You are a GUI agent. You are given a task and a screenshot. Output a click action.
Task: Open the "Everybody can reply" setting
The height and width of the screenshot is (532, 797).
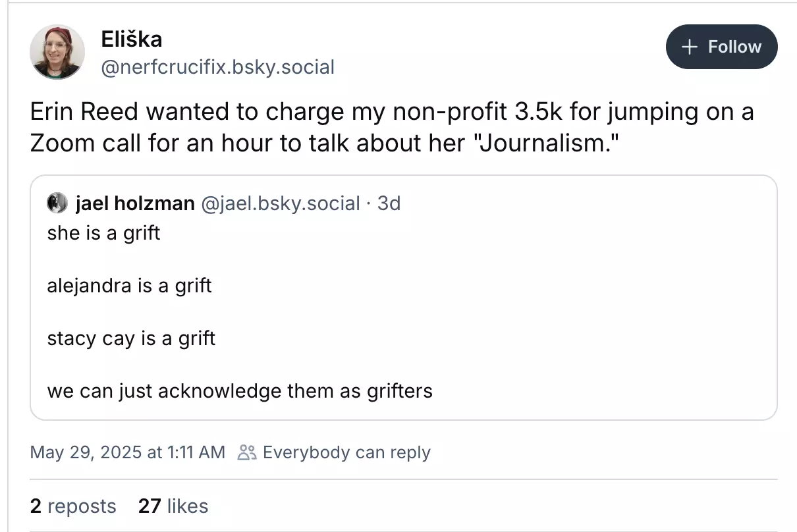pos(346,452)
